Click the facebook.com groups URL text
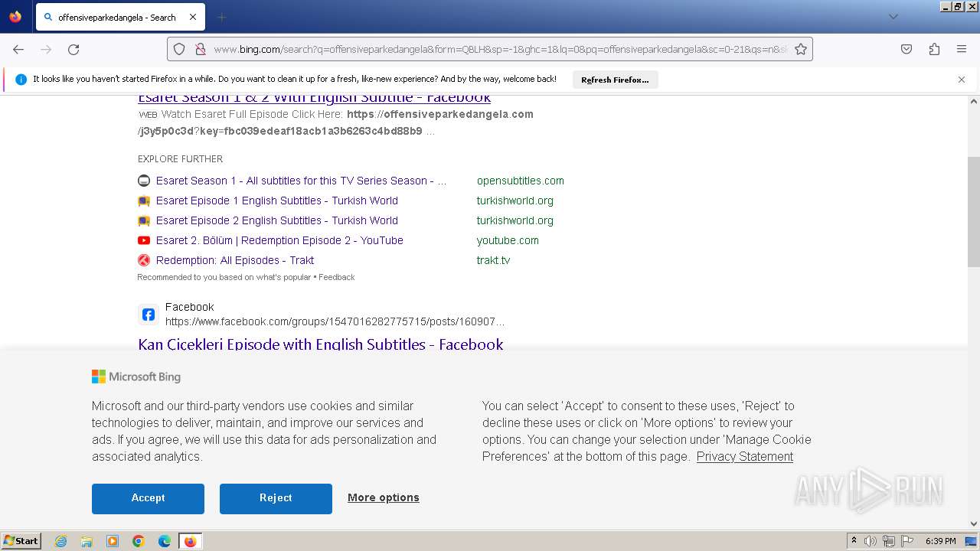The width and height of the screenshot is (980, 551). [x=335, y=321]
